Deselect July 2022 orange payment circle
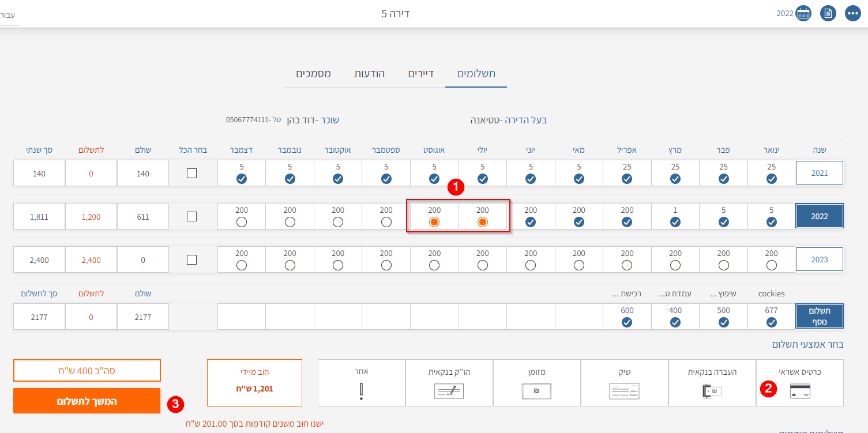 click(483, 222)
